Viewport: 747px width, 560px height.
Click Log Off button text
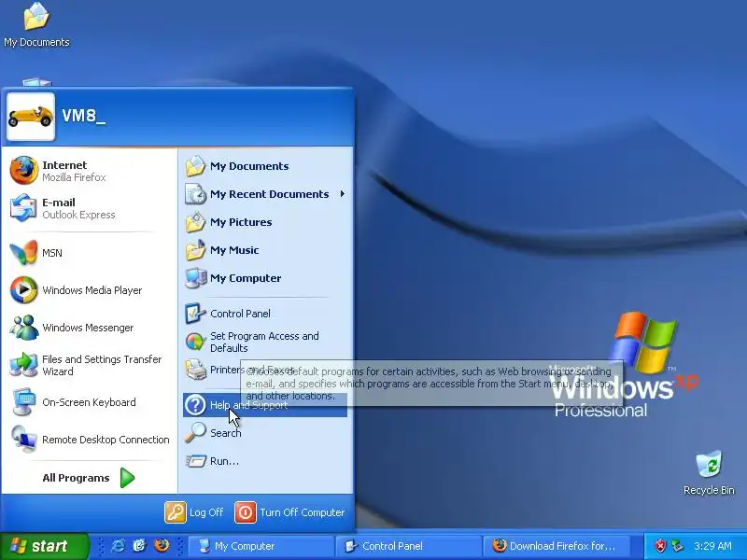point(206,512)
